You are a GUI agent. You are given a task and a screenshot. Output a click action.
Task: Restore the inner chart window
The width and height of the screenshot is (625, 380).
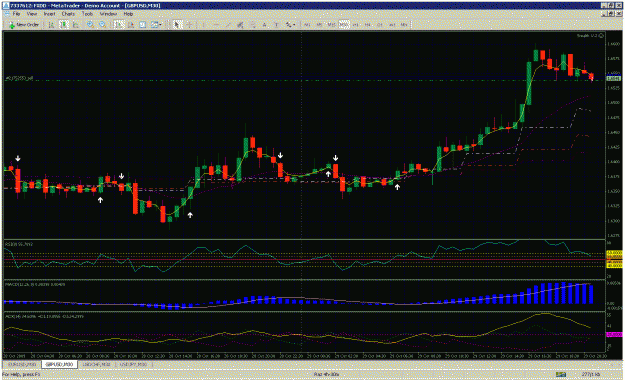(611, 14)
